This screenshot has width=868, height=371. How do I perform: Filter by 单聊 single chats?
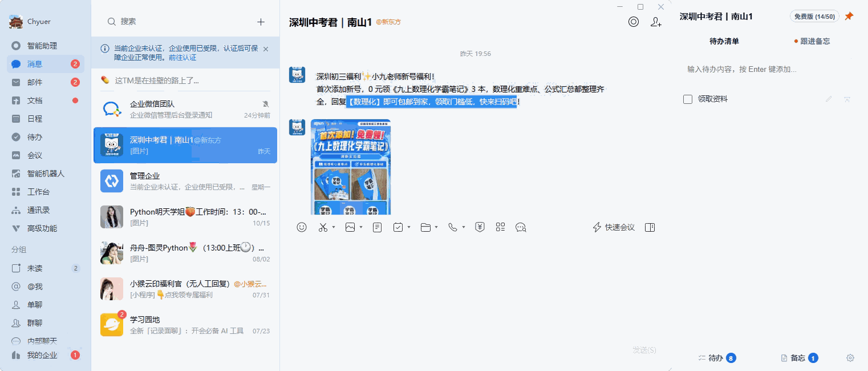pyautogui.click(x=46, y=305)
